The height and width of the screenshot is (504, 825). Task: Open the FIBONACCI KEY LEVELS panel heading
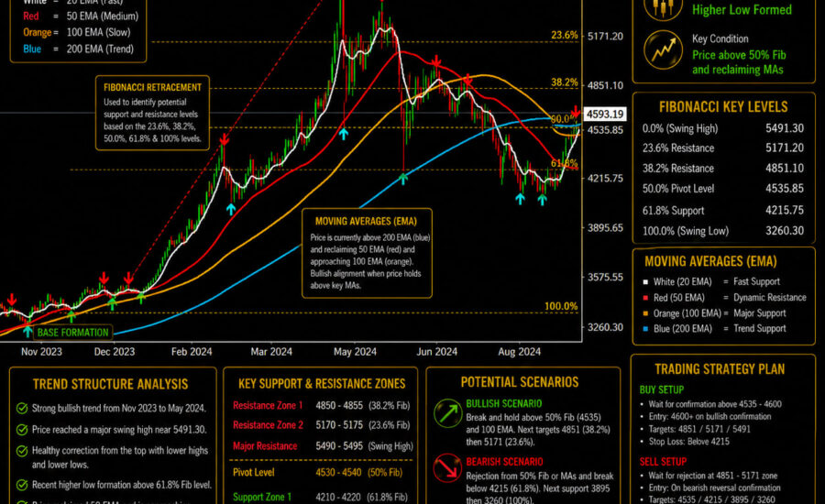pos(723,107)
